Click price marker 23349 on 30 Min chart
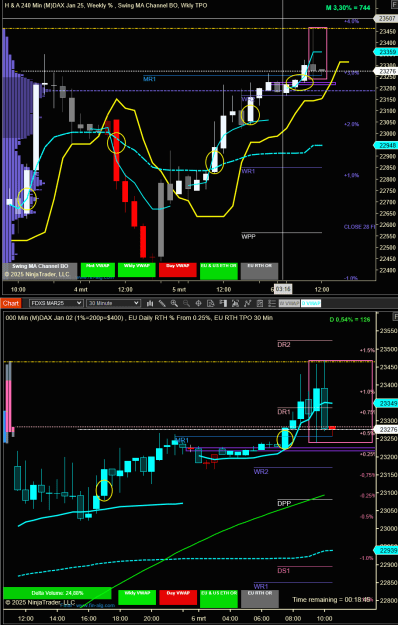398x625 pixels. pyautogui.click(x=385, y=403)
